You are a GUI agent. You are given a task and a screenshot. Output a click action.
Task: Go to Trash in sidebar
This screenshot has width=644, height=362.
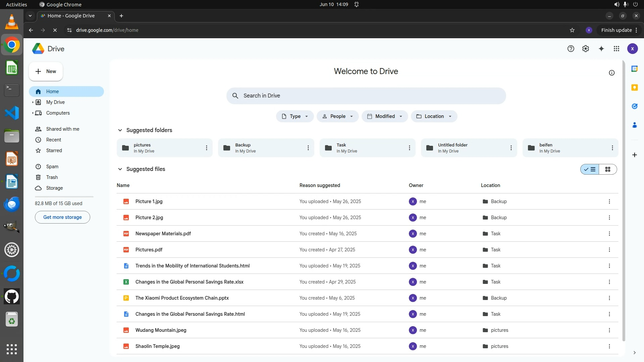click(x=52, y=177)
